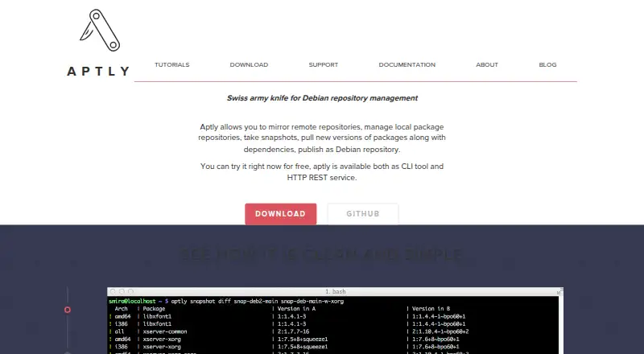Click the terminal screenshot title bar
Image resolution: width=644 pixels, height=354 pixels.
[x=335, y=291]
